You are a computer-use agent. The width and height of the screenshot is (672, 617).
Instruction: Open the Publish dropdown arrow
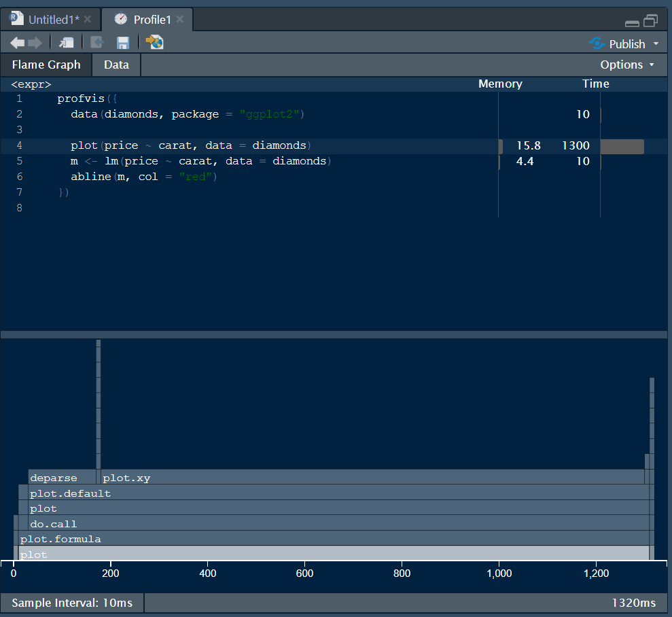656,43
